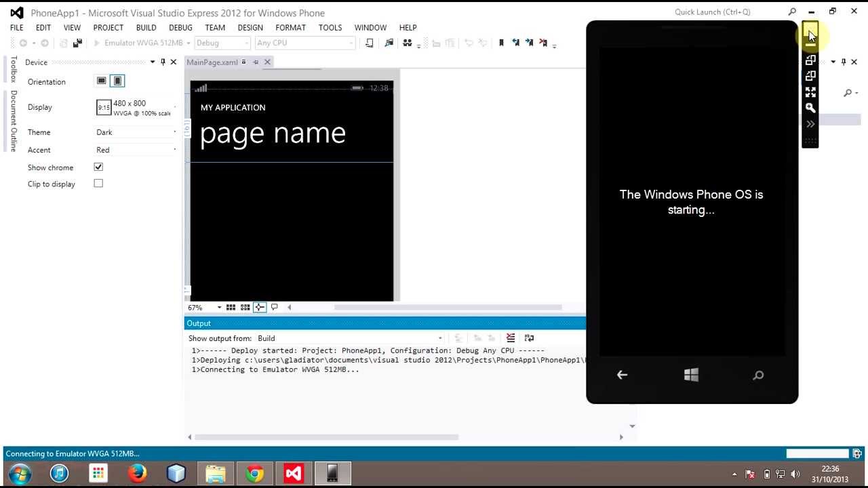Tap the emulator Search button

[759, 375]
